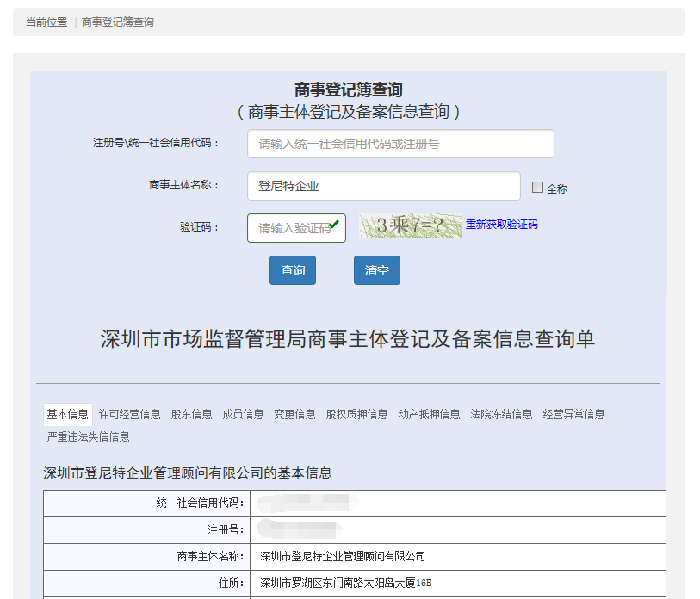
Task: Open the 股东信息 tab
Action: 191,414
